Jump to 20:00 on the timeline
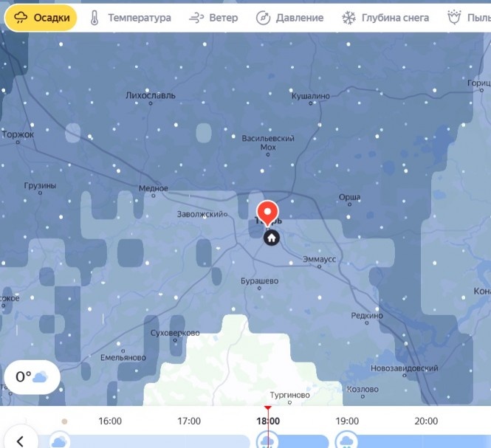 [x=426, y=421]
